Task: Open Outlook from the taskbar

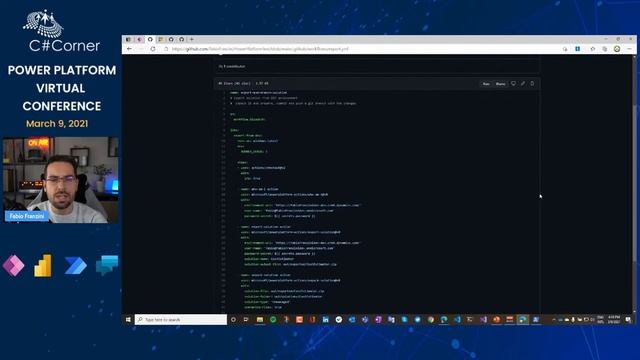Action: tap(352, 320)
